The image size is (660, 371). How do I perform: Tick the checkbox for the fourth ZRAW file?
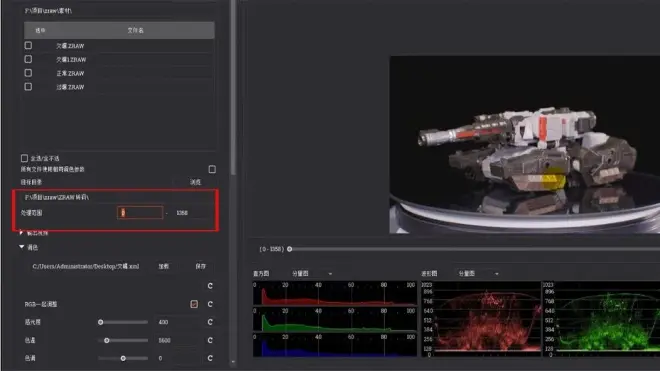click(x=28, y=87)
